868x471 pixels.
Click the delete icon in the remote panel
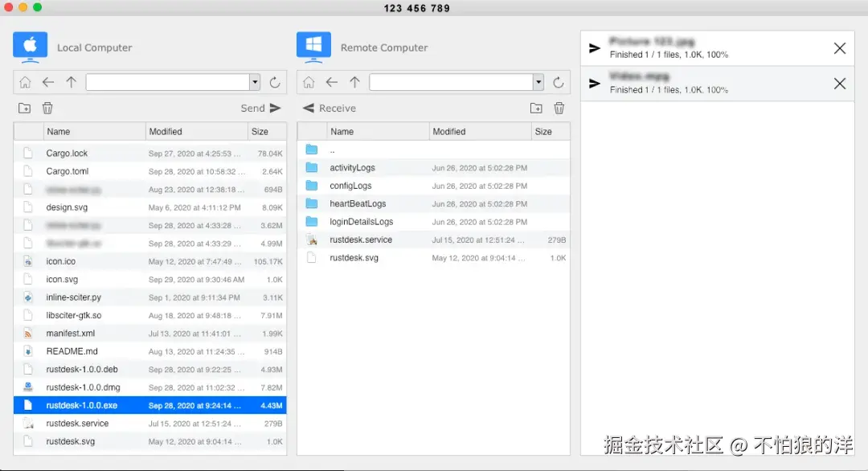559,107
